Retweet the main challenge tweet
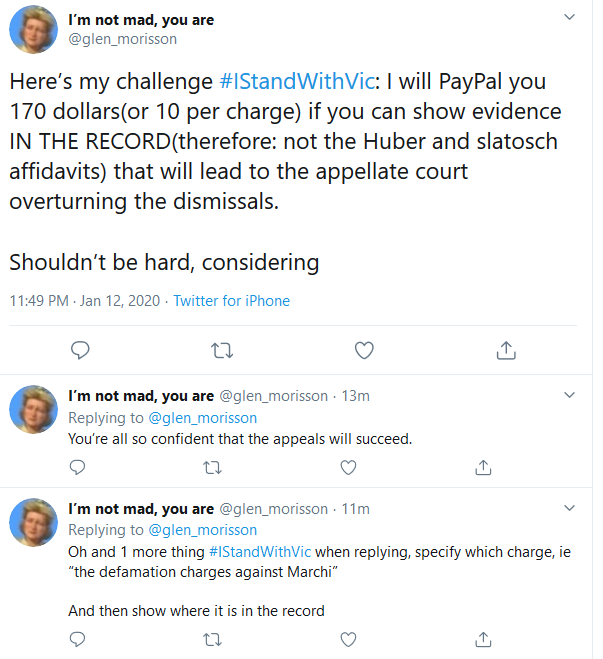The image size is (603, 659). click(221, 350)
